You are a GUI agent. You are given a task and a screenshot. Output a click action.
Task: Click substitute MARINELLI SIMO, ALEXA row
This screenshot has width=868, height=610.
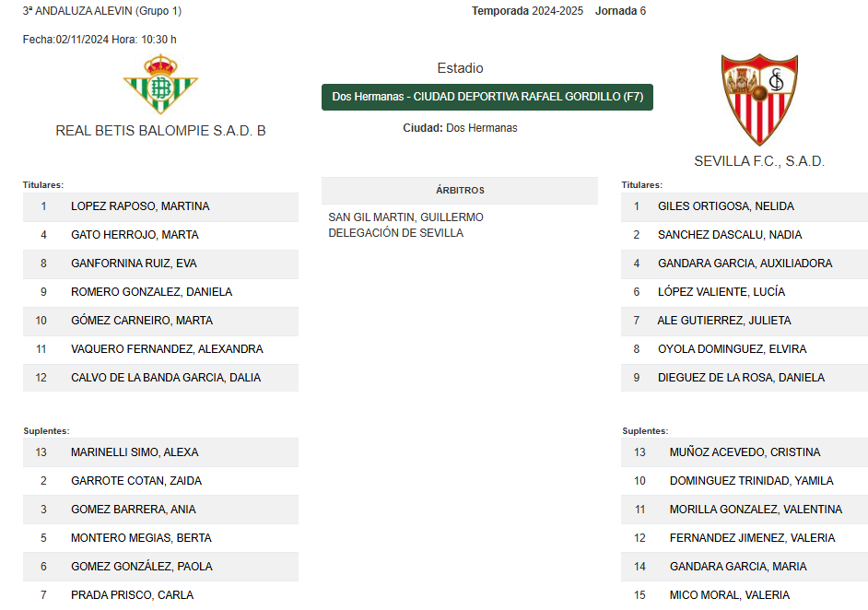[160, 452]
